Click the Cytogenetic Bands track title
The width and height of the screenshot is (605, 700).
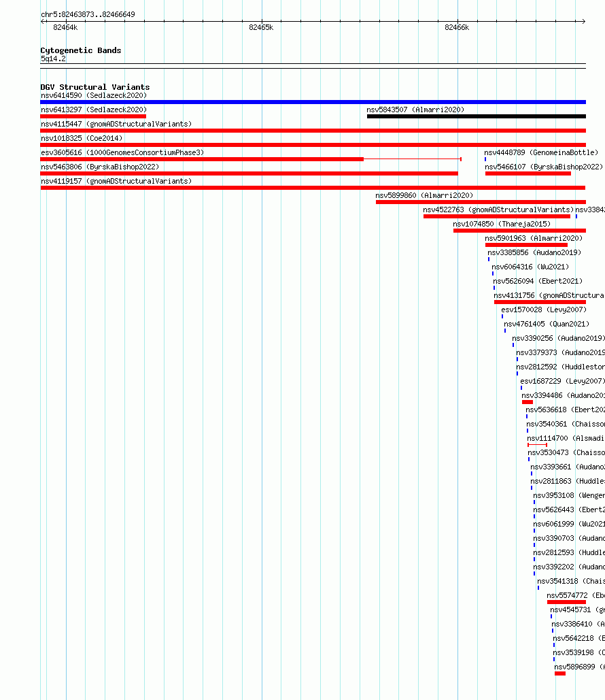click(81, 50)
